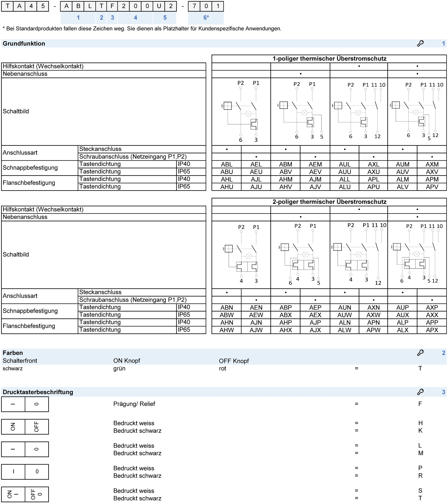Viewport: 448px width, 503px height.
Task: Select table cell APX
Action: coord(432,330)
